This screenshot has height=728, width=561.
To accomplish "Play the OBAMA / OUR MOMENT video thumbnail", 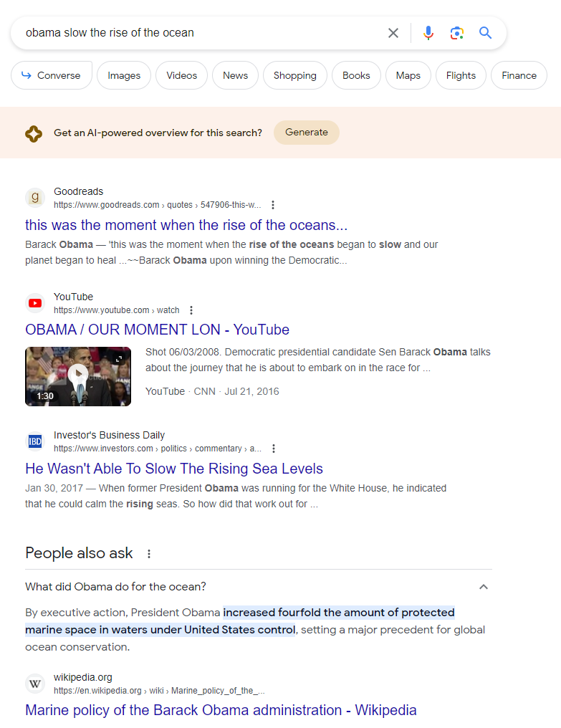I will click(x=78, y=376).
